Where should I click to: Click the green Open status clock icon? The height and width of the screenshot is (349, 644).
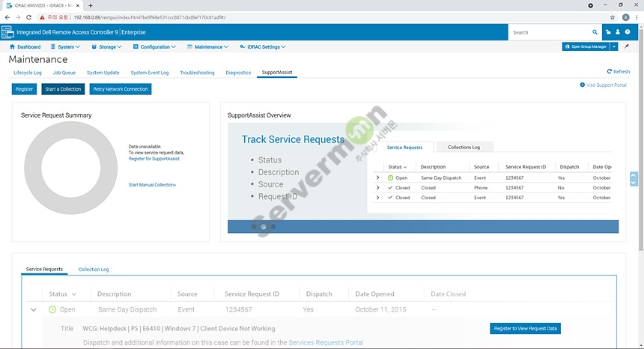pyautogui.click(x=52, y=309)
